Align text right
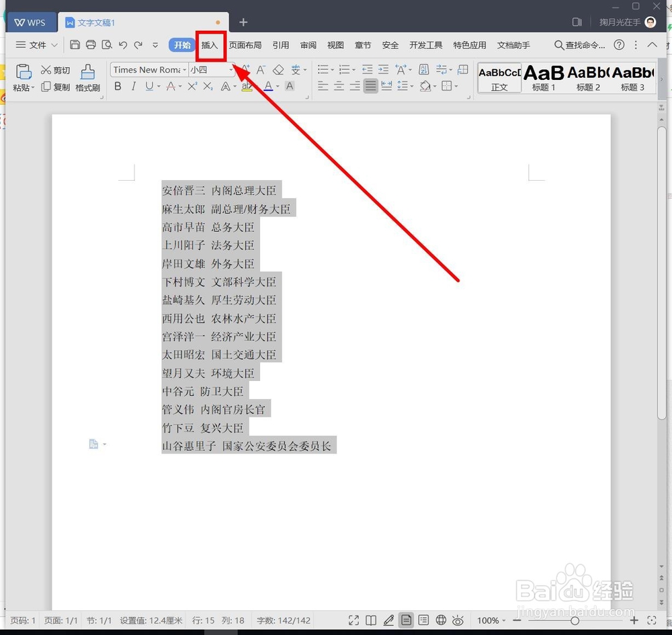Image resolution: width=672 pixels, height=635 pixels. pyautogui.click(x=354, y=86)
